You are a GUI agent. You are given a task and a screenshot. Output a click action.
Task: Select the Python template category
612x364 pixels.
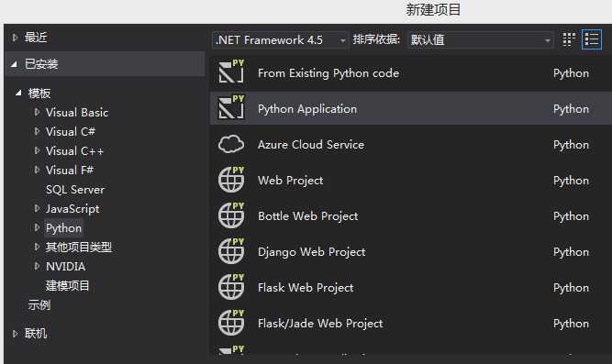tap(63, 227)
